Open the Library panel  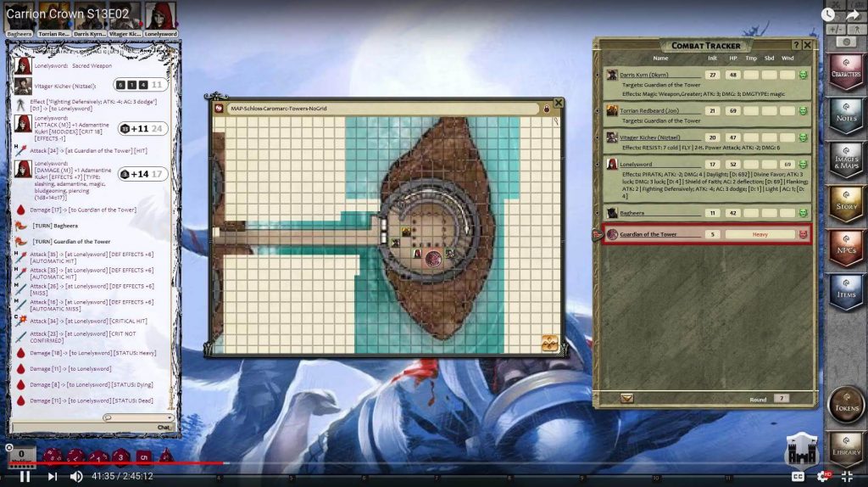coord(846,449)
